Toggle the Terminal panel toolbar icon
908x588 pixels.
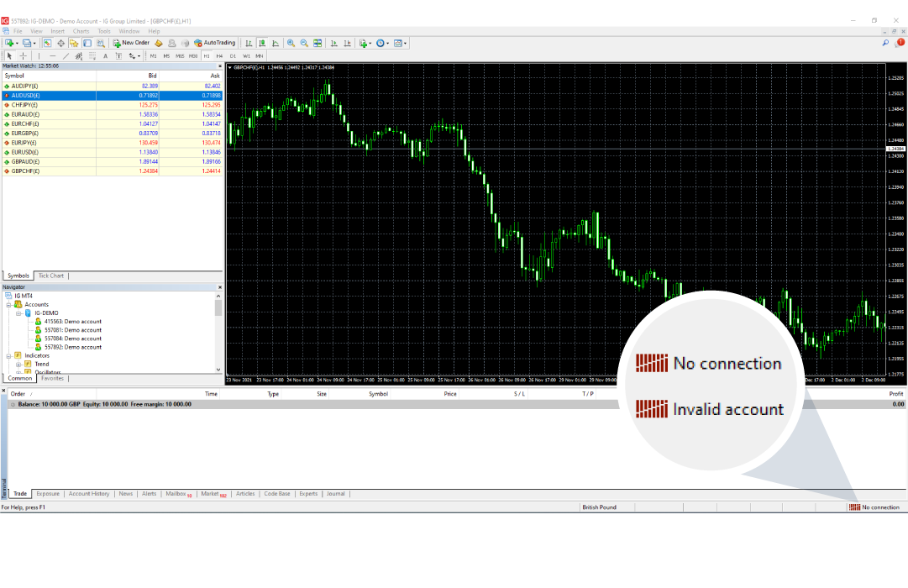click(87, 43)
